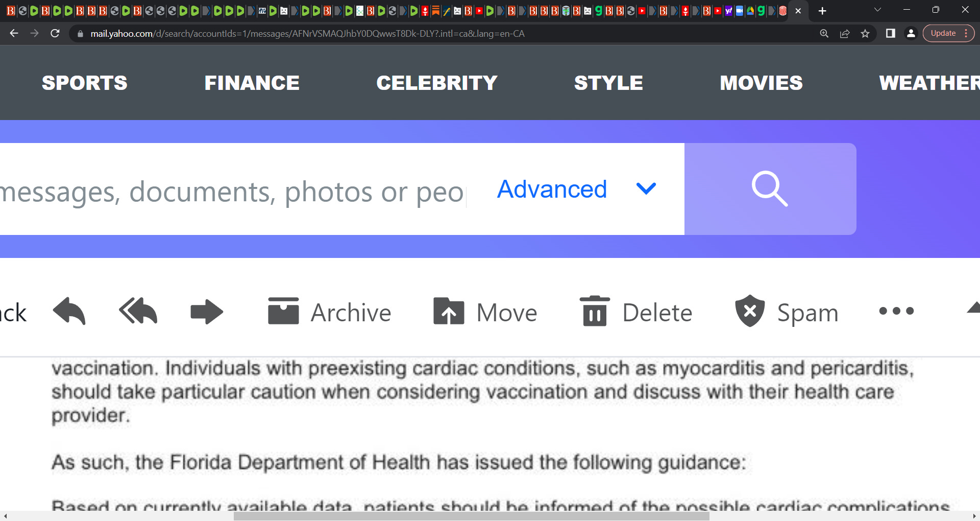This screenshot has height=521, width=980.
Task: Open the Move to folder option
Action: click(x=485, y=312)
